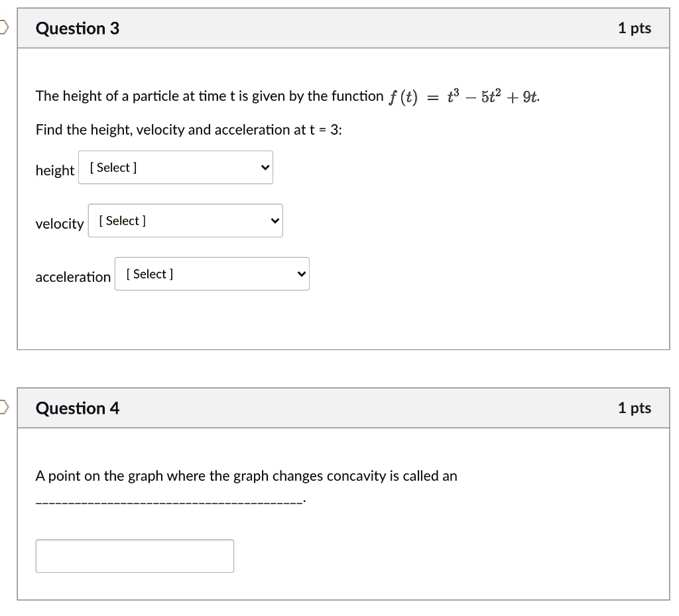Select the blank answer field under Question 4
This screenshot has width=679, height=616.
click(135, 556)
